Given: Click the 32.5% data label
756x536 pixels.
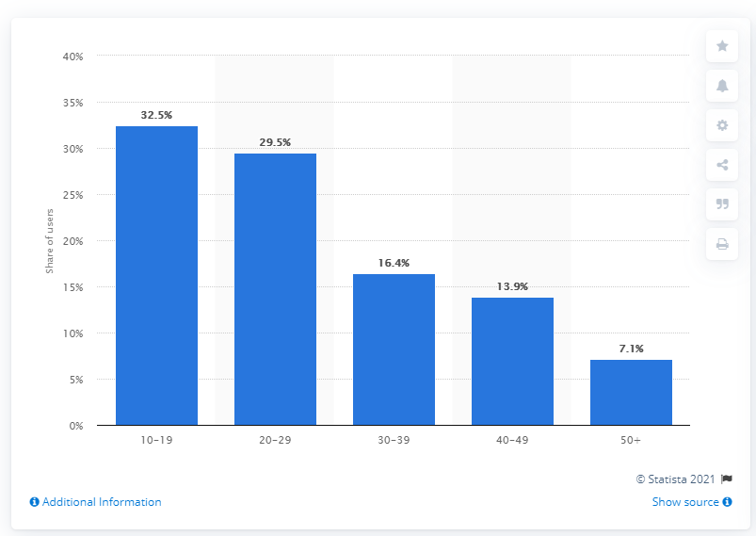Looking at the screenshot, I should (x=156, y=115).
